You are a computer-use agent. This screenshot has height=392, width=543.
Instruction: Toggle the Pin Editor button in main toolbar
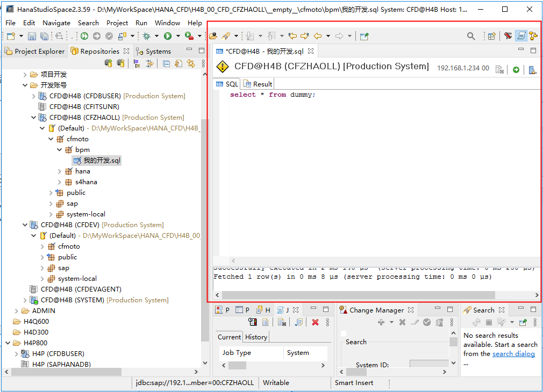coord(364,36)
